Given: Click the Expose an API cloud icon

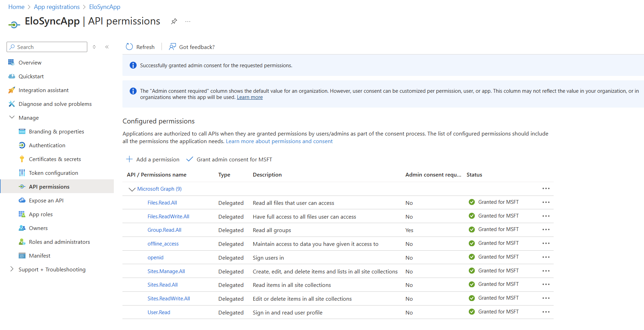Looking at the screenshot, I should (22, 200).
